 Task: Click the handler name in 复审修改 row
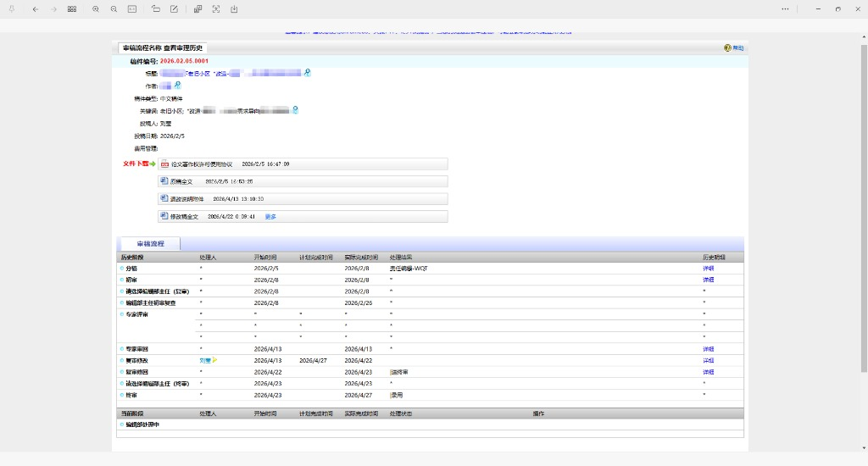(205, 360)
